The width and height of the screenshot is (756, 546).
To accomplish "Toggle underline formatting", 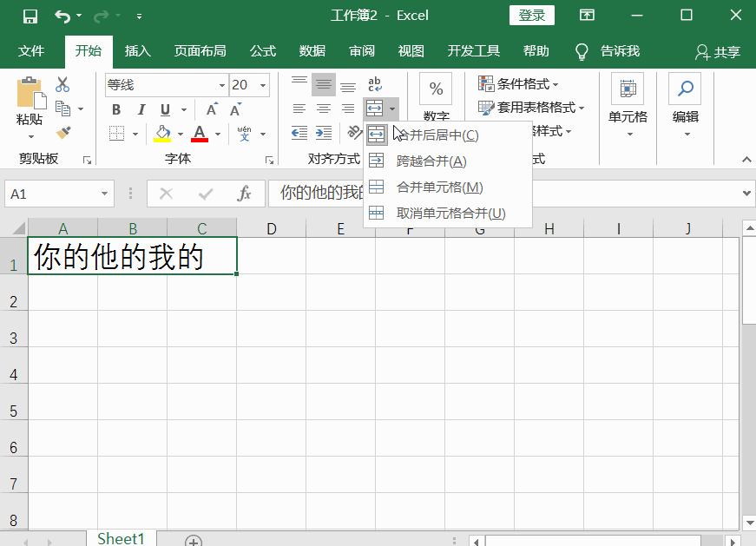I will click(164, 109).
